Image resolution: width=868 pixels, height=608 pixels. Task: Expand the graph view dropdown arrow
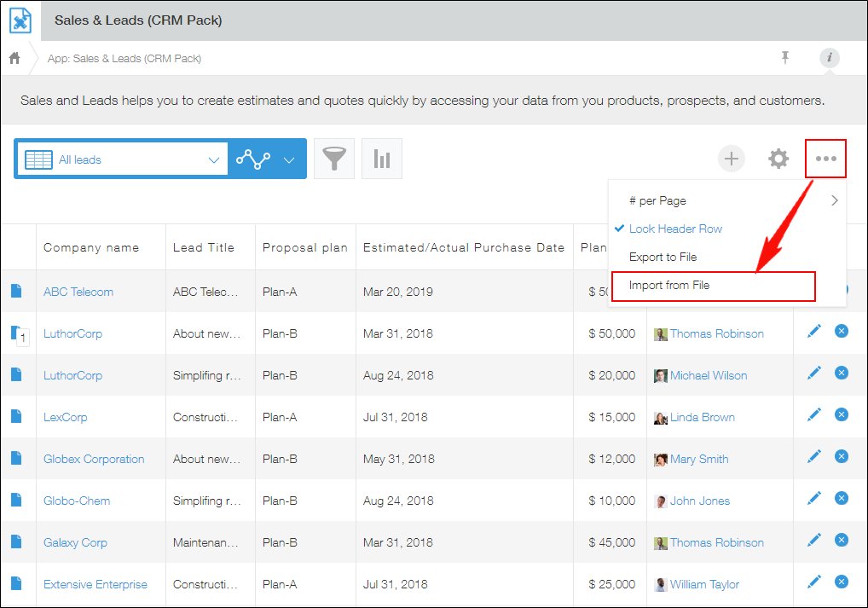(289, 159)
